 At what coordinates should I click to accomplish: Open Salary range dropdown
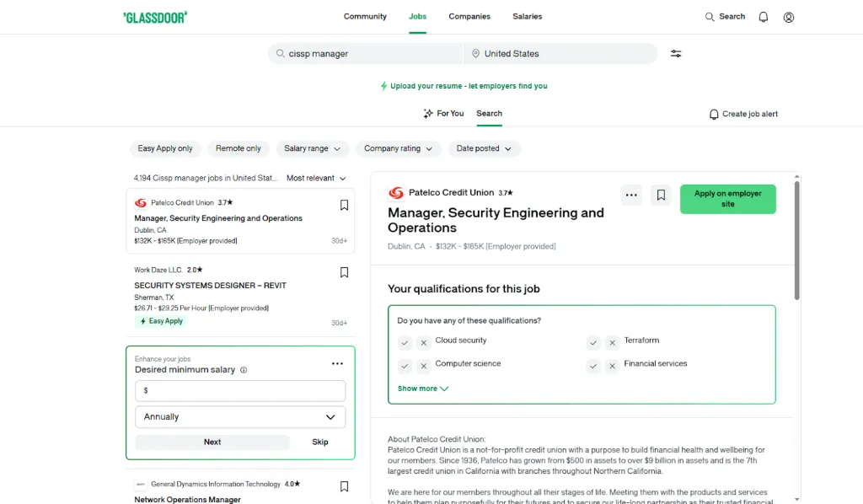pos(312,148)
